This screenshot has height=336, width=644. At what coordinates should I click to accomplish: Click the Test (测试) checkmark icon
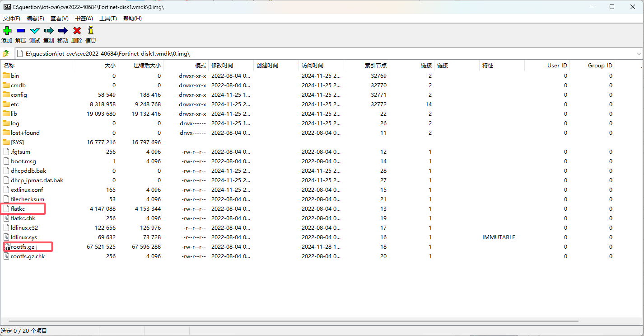35,31
